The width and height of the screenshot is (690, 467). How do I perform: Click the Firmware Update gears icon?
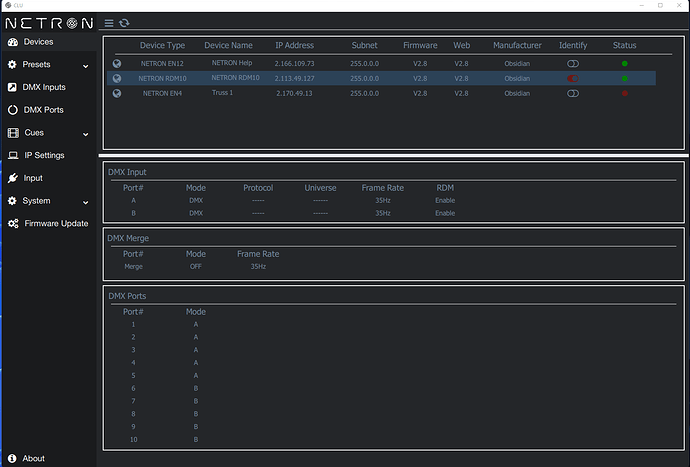pos(13,224)
